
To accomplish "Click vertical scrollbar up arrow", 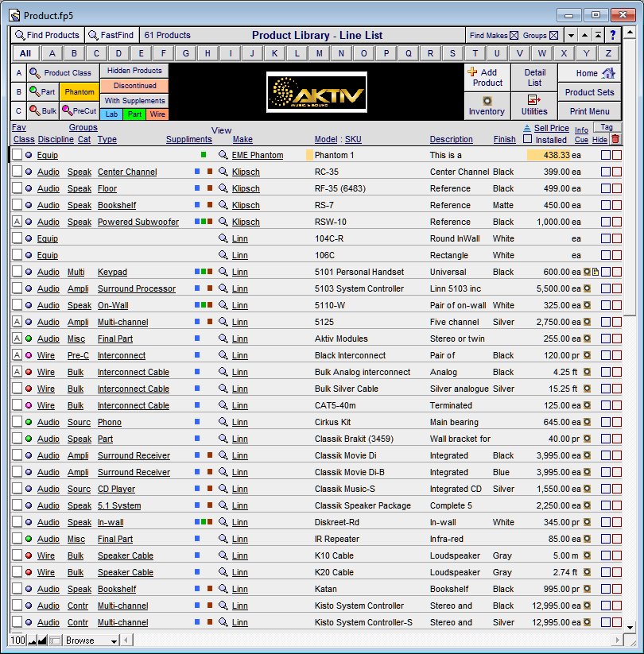I will coord(630,32).
